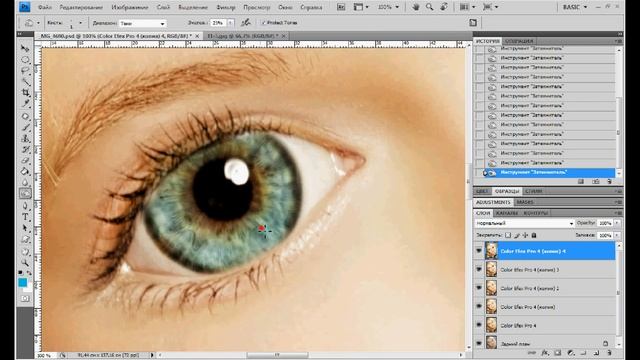
Task: Open the Экспозиция exposure slider arrow
Action: pyautogui.click(x=231, y=23)
